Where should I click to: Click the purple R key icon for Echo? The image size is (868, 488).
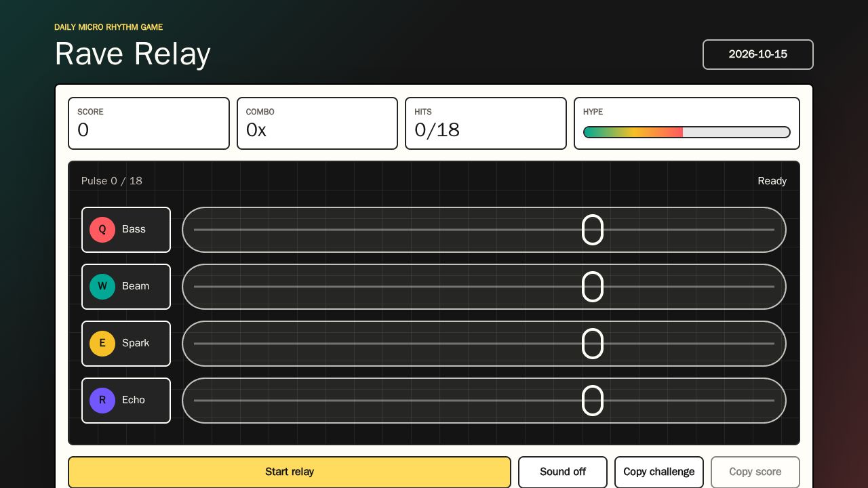[x=102, y=401]
